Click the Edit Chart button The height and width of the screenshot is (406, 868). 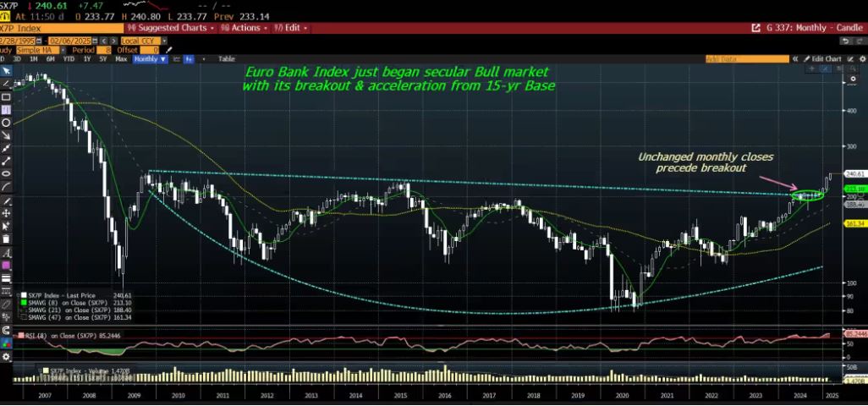[825, 58]
